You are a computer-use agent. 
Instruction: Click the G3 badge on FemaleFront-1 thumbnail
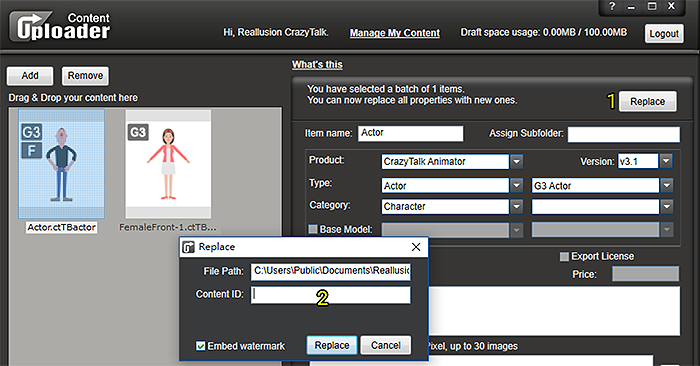138,132
